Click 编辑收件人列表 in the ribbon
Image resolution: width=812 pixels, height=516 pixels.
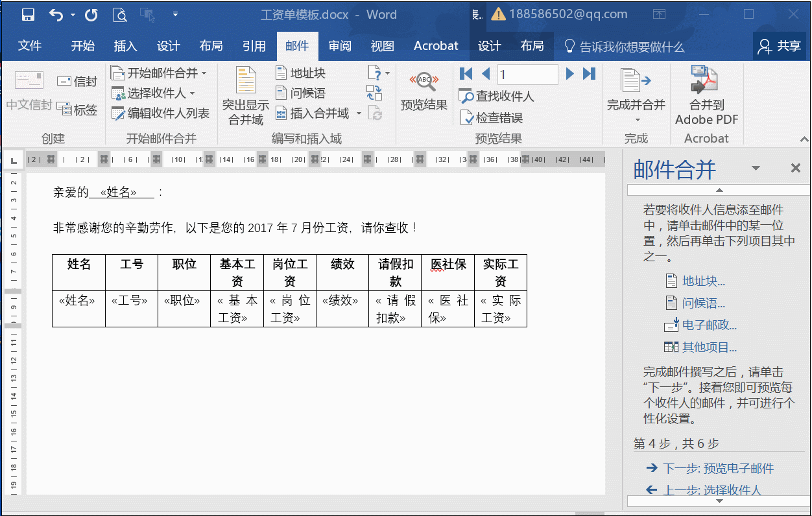click(x=160, y=113)
